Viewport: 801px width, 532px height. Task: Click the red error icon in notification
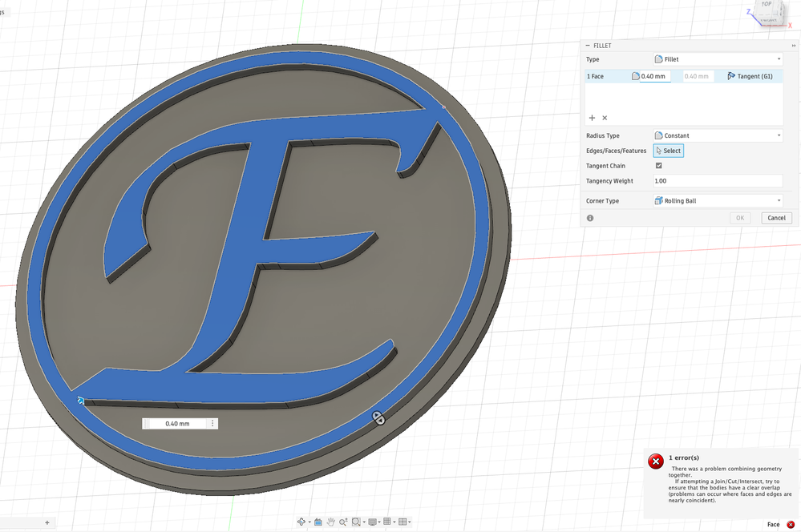656,461
